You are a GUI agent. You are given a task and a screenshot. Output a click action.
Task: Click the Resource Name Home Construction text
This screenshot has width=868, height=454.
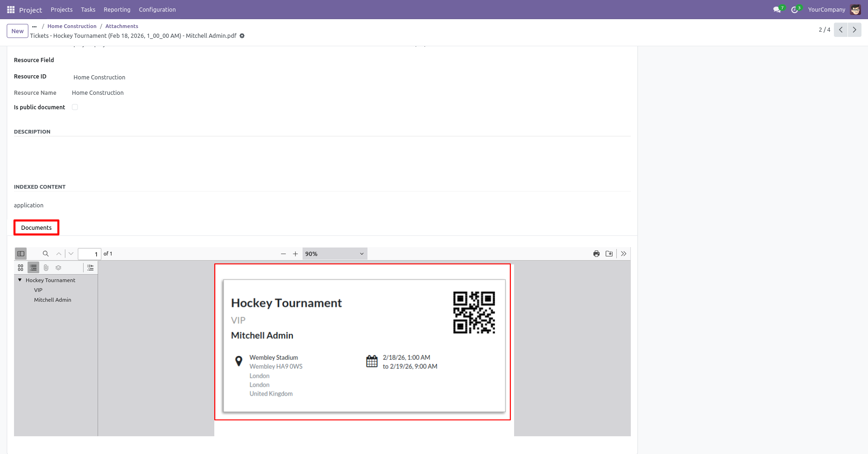pyautogui.click(x=98, y=93)
